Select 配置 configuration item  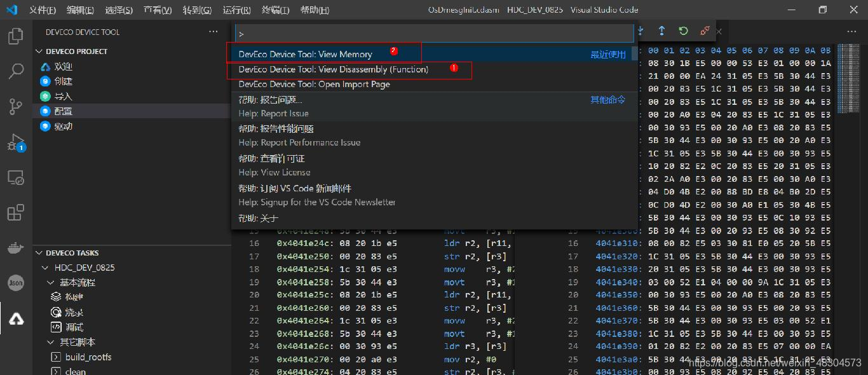[132, 111]
